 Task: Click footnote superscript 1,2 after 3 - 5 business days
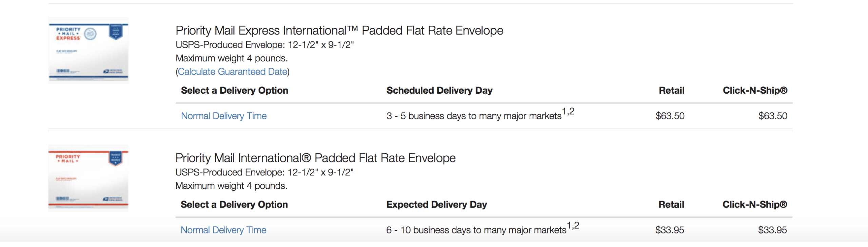(x=568, y=111)
